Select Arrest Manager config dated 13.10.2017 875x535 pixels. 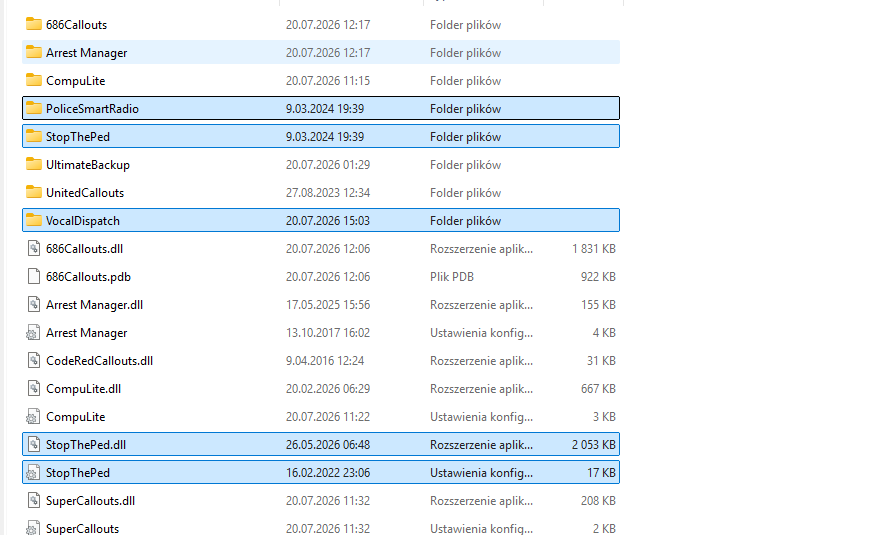point(86,332)
